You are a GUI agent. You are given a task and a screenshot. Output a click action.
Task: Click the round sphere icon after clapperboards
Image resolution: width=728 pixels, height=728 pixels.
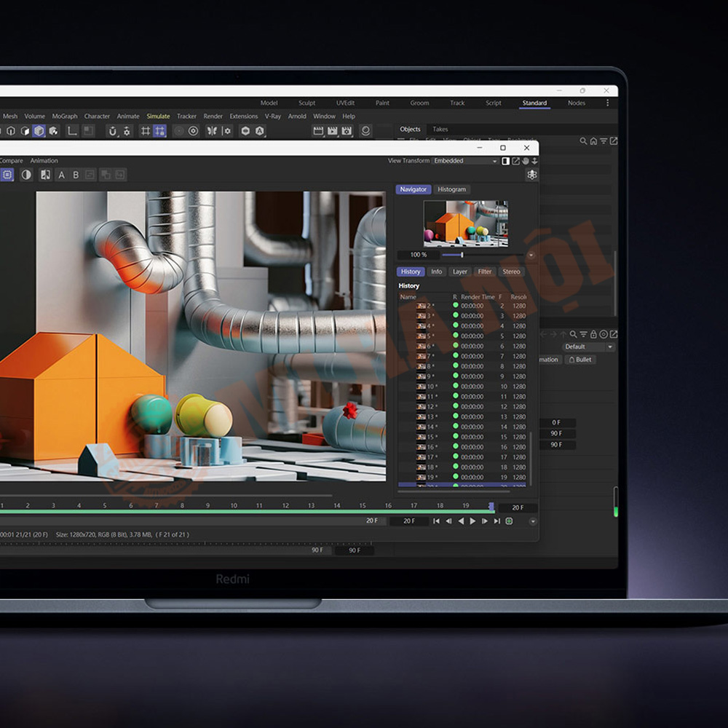pos(365,131)
